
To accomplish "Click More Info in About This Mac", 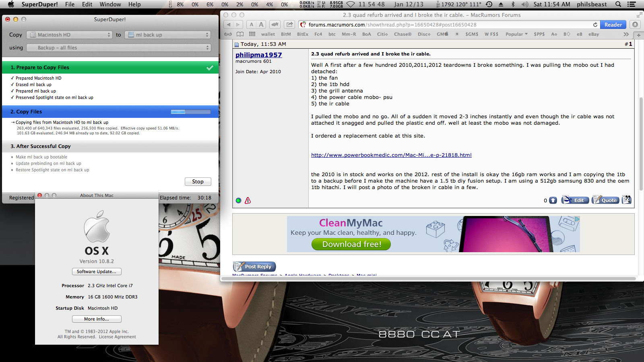I will (x=97, y=319).
